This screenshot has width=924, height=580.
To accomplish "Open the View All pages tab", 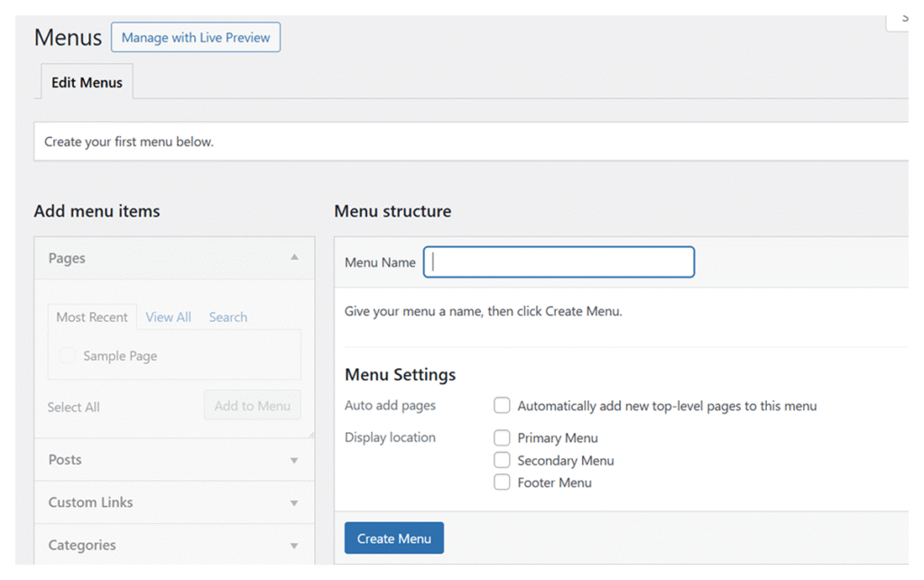I will pyautogui.click(x=168, y=318).
